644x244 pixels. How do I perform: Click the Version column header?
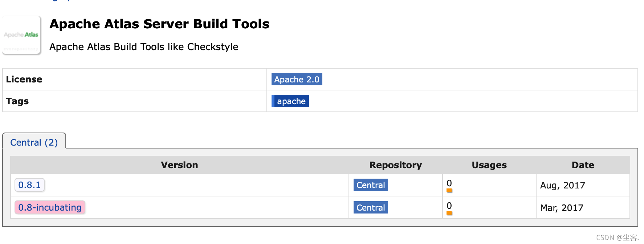point(179,165)
